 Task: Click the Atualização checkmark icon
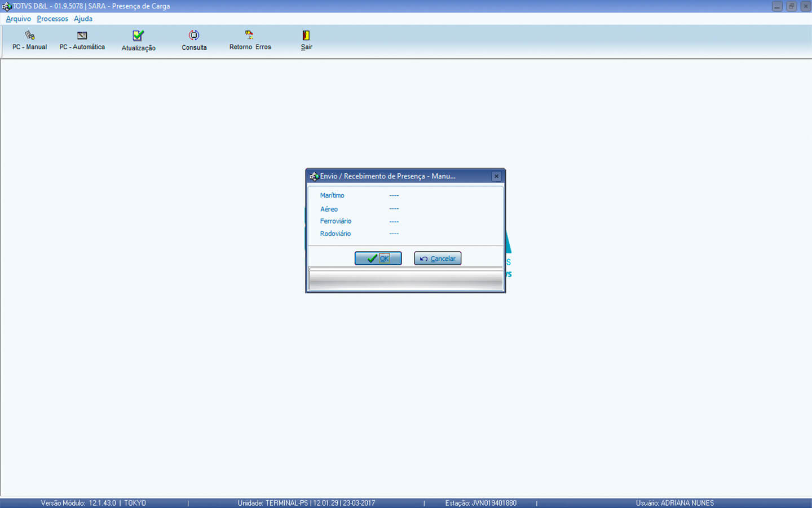[138, 36]
